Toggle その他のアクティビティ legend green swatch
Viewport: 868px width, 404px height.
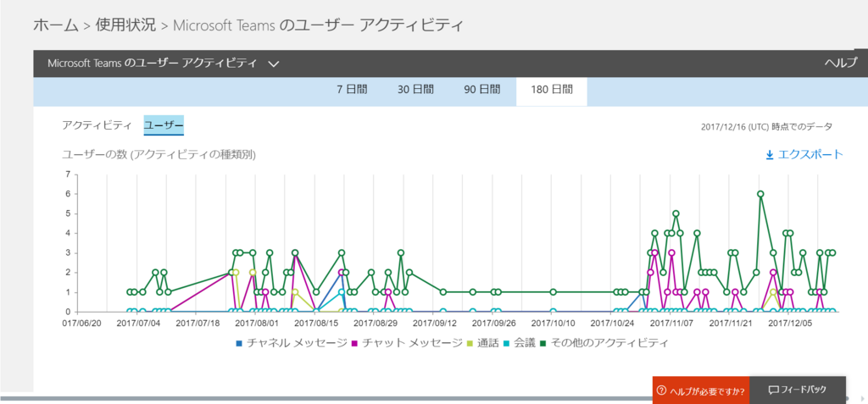pos(545,344)
